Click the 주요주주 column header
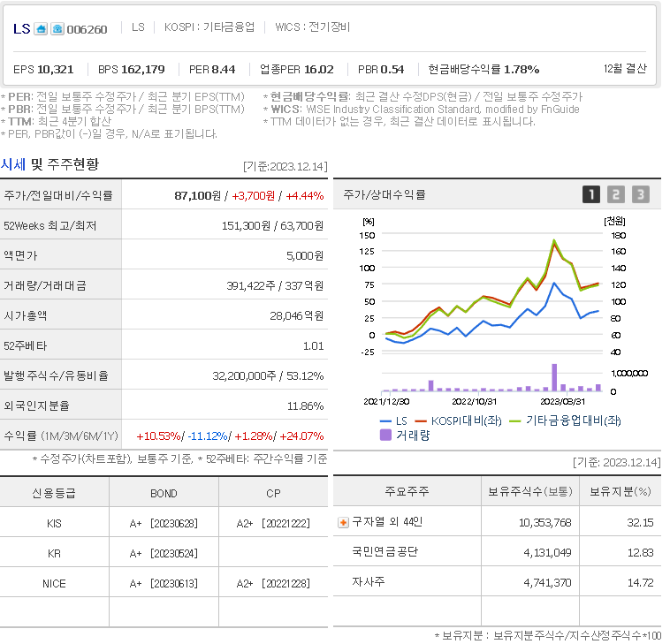 [x=407, y=491]
